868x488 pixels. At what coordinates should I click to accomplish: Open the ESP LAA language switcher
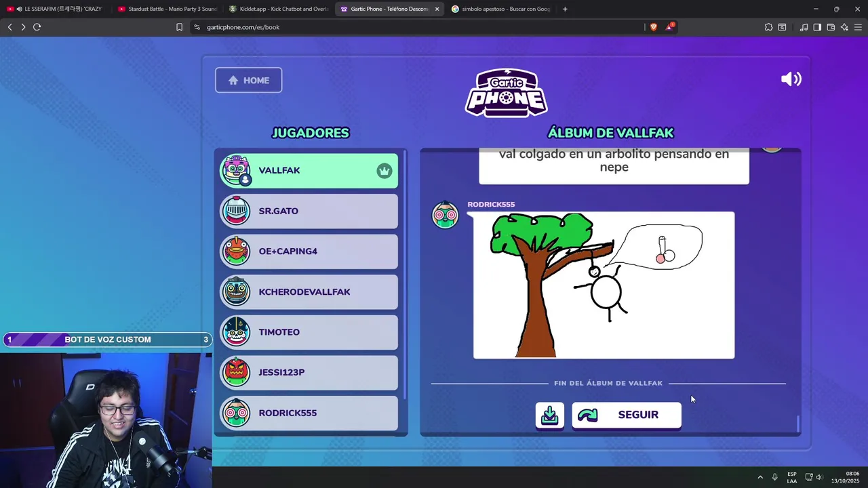tap(792, 477)
